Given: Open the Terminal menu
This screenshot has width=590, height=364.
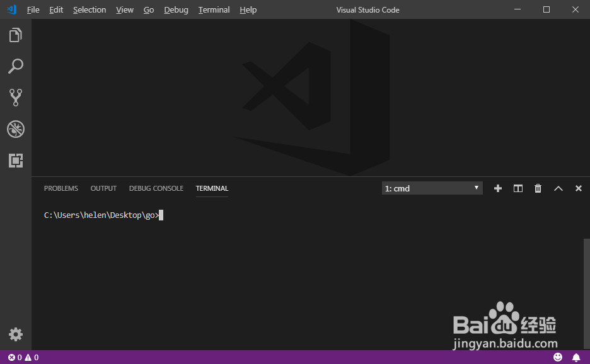Looking at the screenshot, I should [214, 10].
